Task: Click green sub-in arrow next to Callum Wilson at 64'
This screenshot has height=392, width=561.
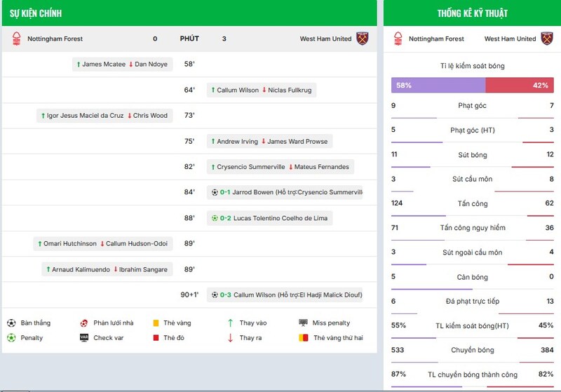Action: click(213, 90)
